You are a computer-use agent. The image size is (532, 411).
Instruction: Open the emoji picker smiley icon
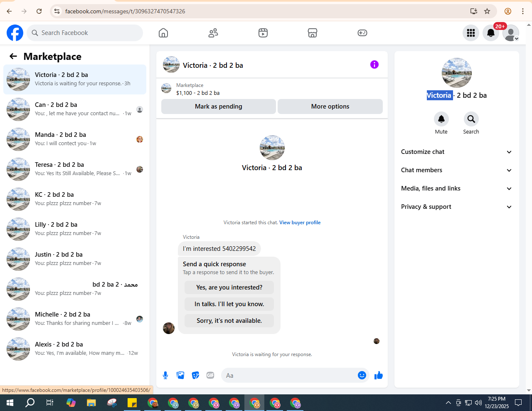click(362, 375)
